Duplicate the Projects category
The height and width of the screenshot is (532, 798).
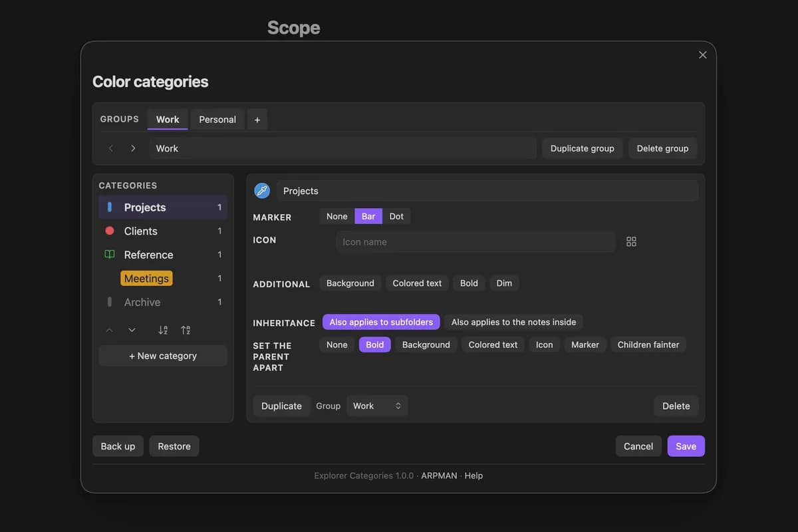coord(281,406)
